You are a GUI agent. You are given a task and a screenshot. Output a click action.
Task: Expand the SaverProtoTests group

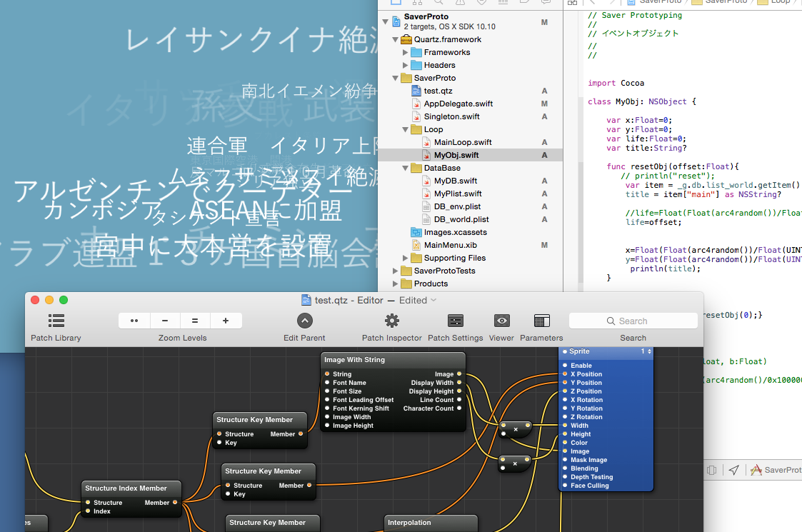395,271
